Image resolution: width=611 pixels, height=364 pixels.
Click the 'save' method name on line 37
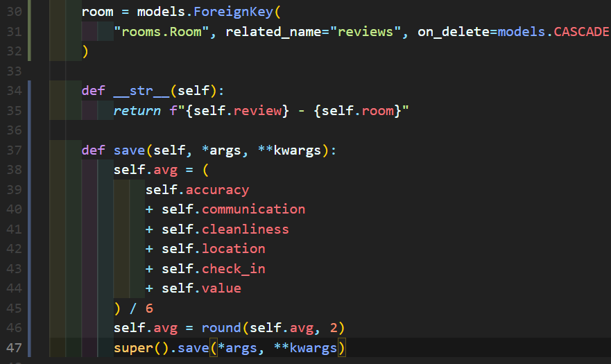click(x=130, y=150)
